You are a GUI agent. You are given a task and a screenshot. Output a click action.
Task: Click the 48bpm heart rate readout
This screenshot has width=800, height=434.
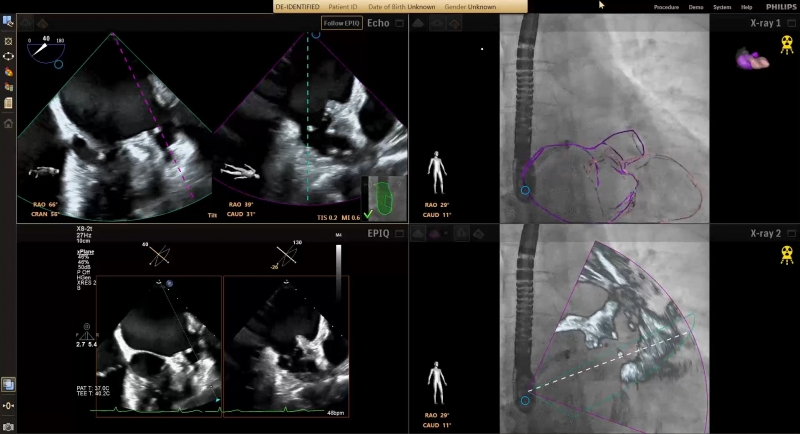click(335, 413)
